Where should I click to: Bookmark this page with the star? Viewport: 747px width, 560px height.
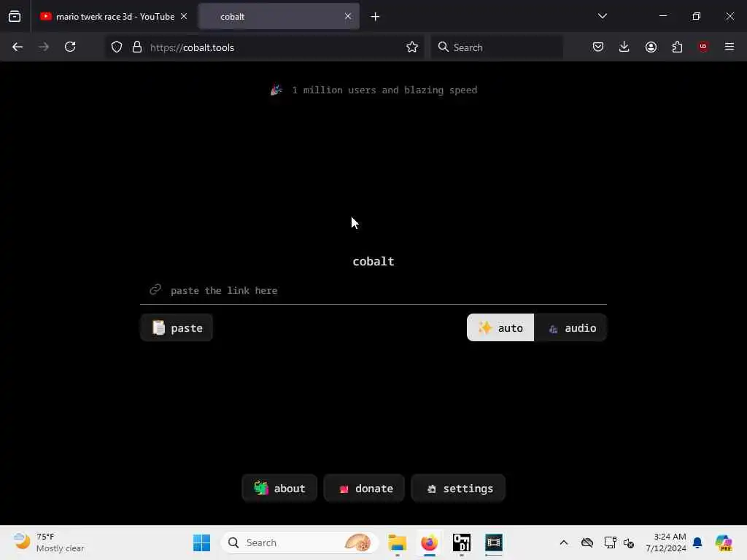pyautogui.click(x=412, y=47)
